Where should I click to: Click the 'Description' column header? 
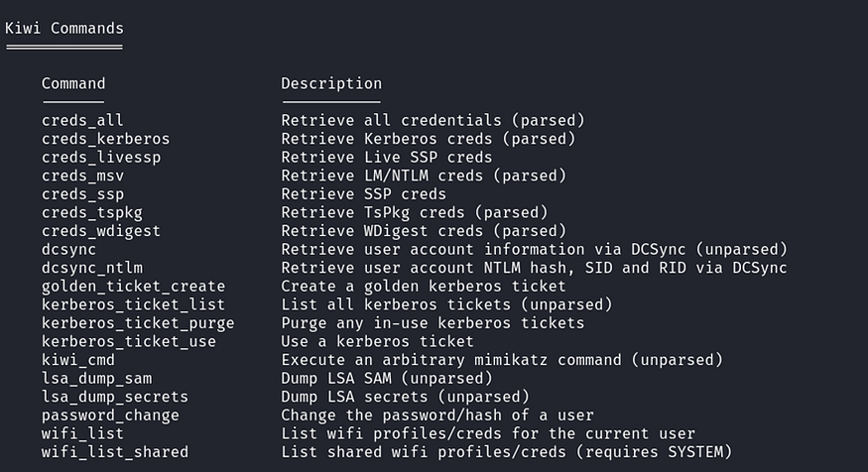pos(331,83)
